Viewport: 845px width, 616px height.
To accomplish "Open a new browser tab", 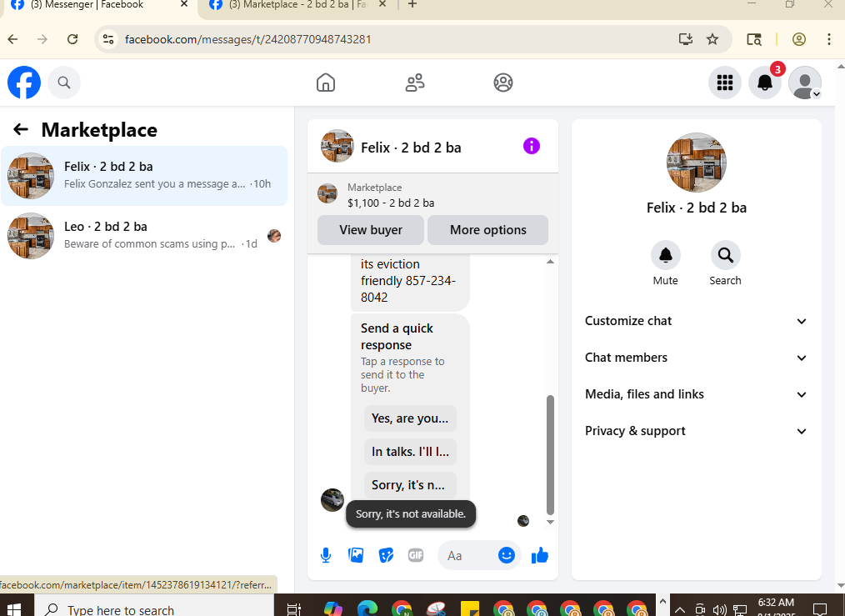I will point(412,5).
